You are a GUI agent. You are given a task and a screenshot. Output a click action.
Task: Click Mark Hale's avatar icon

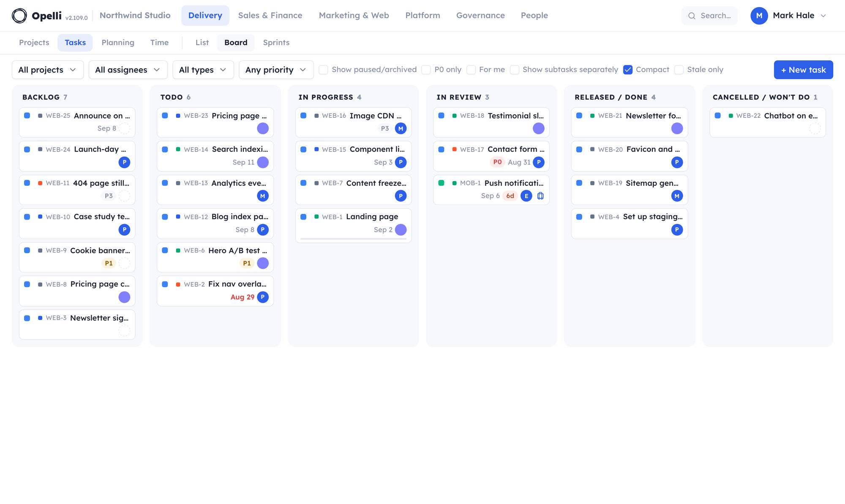pos(759,16)
